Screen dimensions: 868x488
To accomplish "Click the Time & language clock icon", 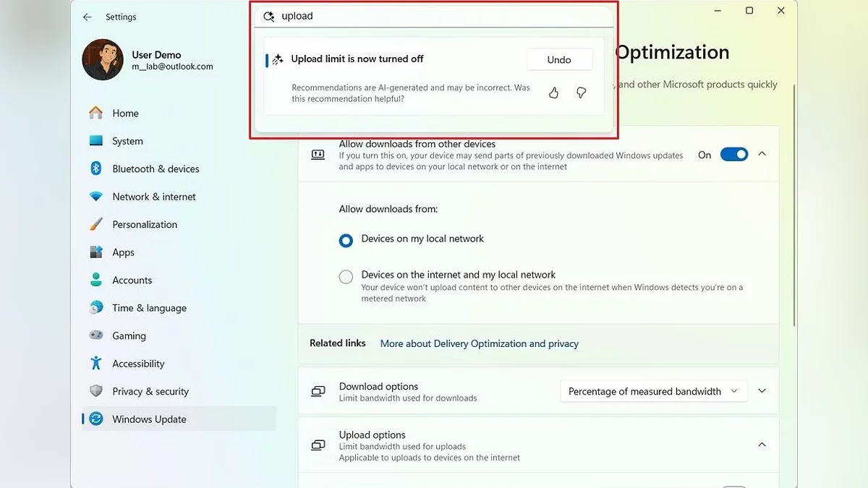I will (95, 308).
